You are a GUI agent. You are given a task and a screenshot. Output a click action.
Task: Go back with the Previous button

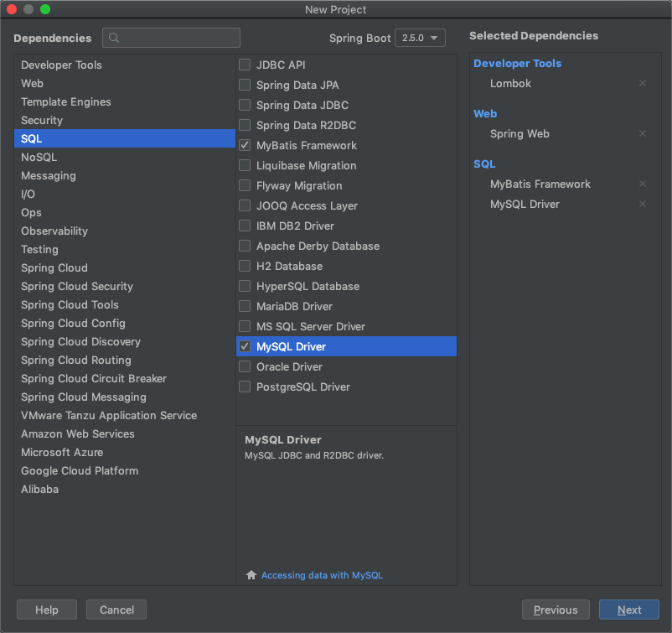coord(556,610)
